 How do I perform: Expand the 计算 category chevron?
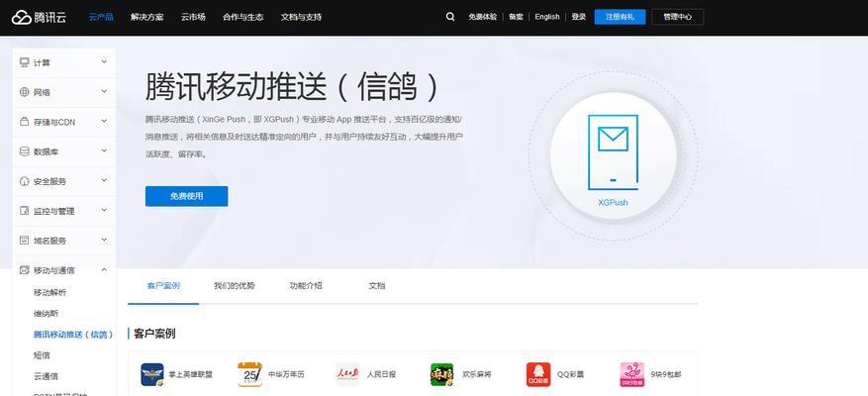[104, 62]
